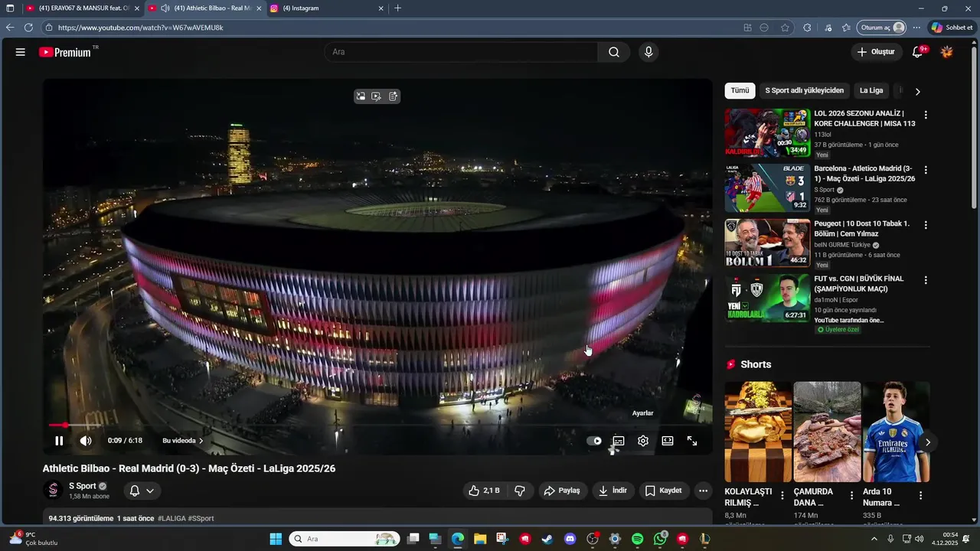
Task: Expand the notification bell dropdown for S Sport
Action: [142, 491]
